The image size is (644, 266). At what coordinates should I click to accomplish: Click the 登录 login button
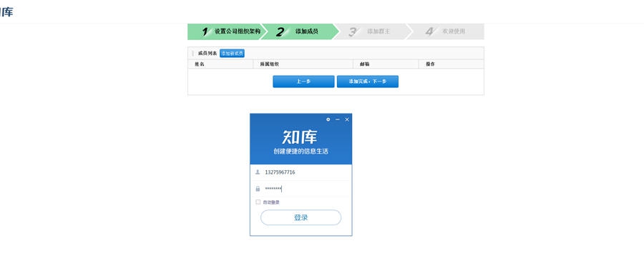click(301, 217)
